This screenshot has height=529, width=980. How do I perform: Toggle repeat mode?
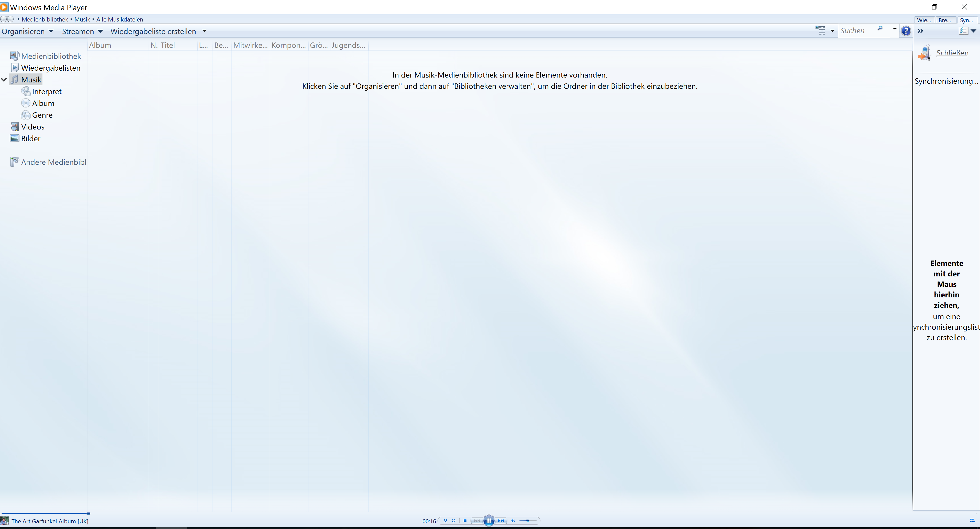point(453,521)
